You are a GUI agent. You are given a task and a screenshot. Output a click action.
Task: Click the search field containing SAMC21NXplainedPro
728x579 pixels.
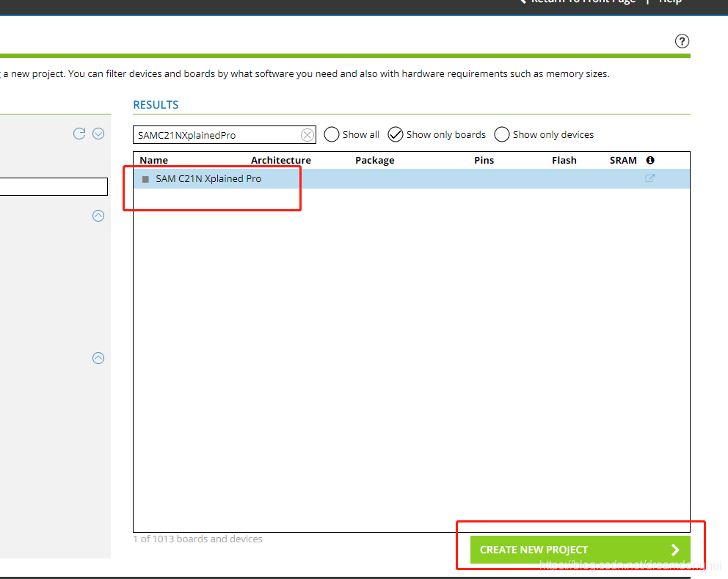225,134
